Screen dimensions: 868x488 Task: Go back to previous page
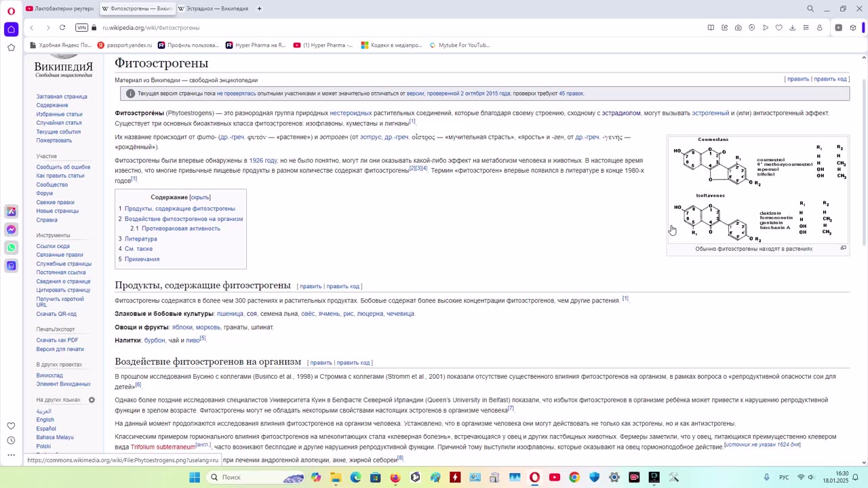click(31, 28)
